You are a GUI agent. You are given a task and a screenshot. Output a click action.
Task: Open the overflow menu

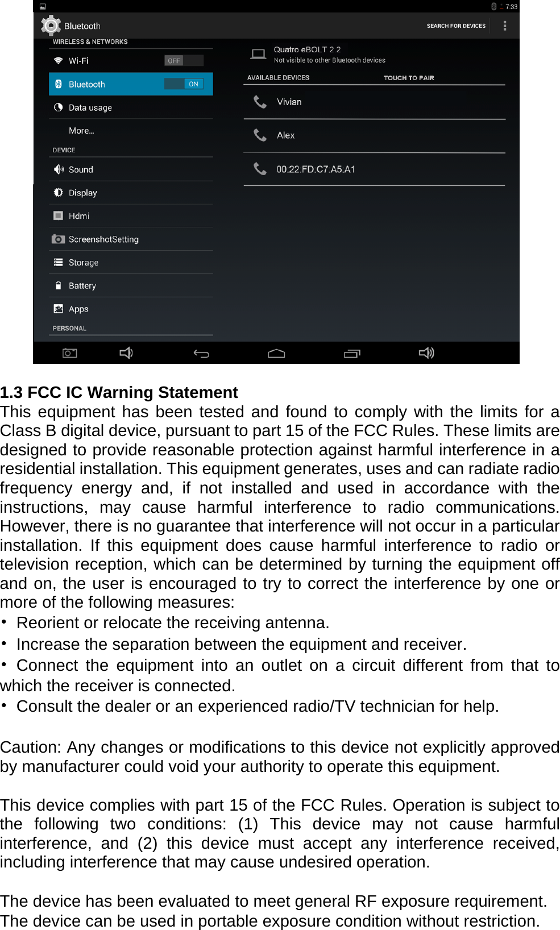505,26
